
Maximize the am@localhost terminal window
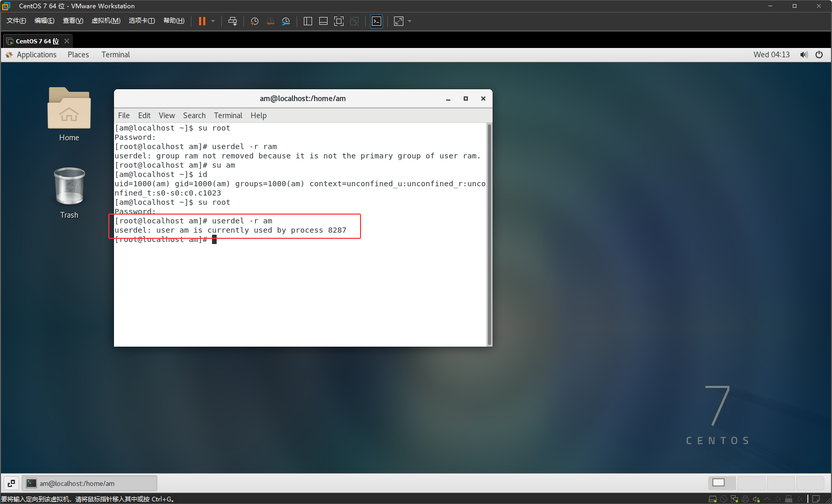[466, 99]
